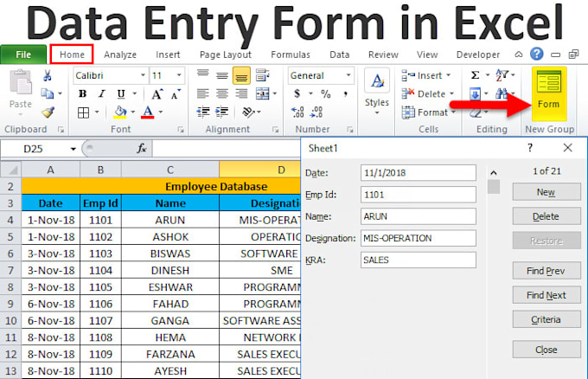Click the Criteria button
This screenshot has height=379, width=588.
pos(546,319)
